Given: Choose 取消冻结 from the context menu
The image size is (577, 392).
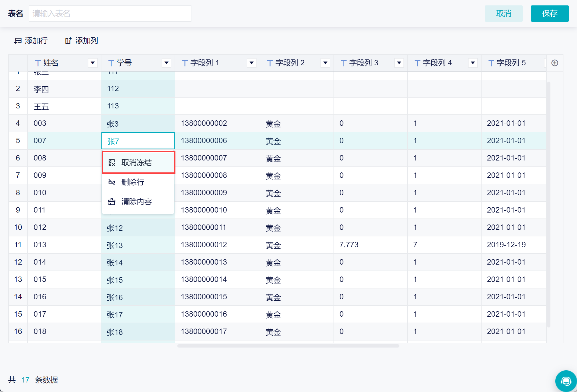Looking at the screenshot, I should (137, 163).
